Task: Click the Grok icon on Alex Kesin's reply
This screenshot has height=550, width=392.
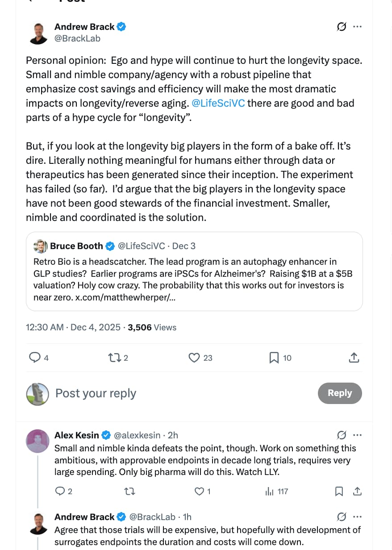Action: (342, 435)
